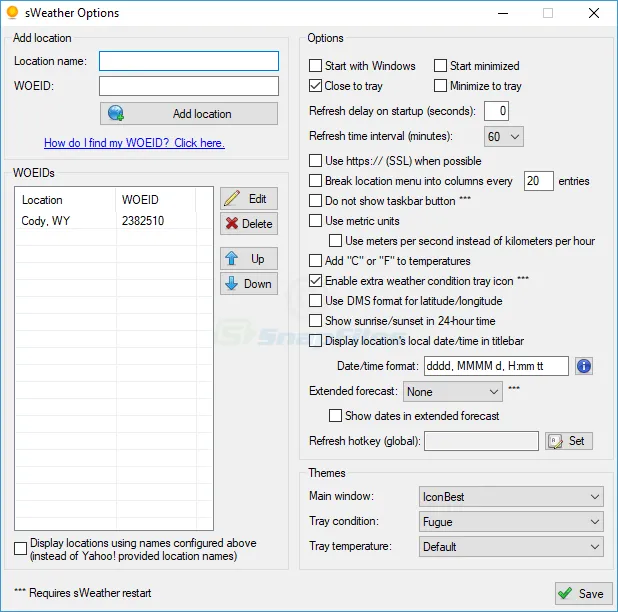Expand the Extended forecast dropdown

point(452,392)
